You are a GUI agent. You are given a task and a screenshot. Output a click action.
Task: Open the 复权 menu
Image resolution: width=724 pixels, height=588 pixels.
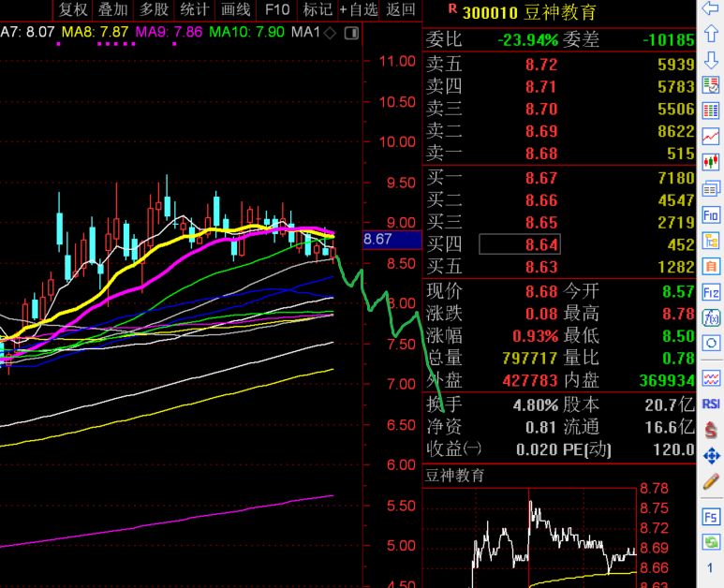pyautogui.click(x=73, y=9)
